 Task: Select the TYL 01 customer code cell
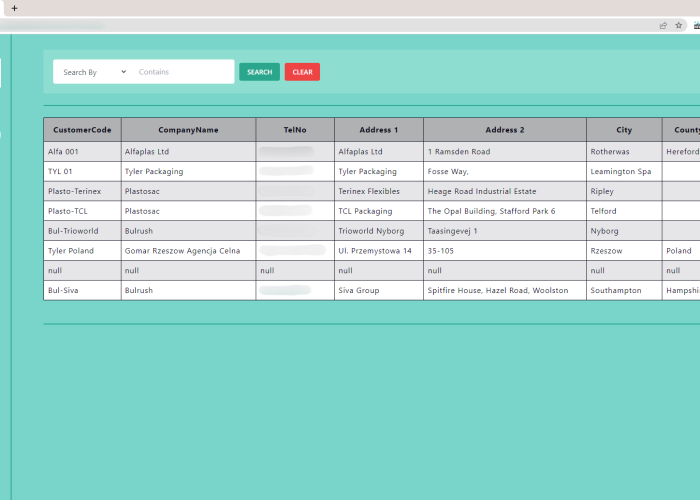pos(82,171)
